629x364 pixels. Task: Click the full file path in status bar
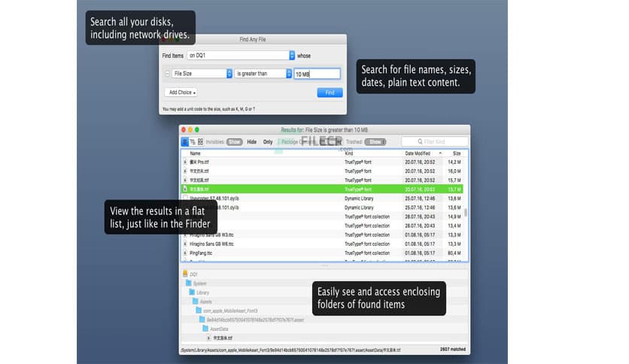pyautogui.click(x=290, y=350)
